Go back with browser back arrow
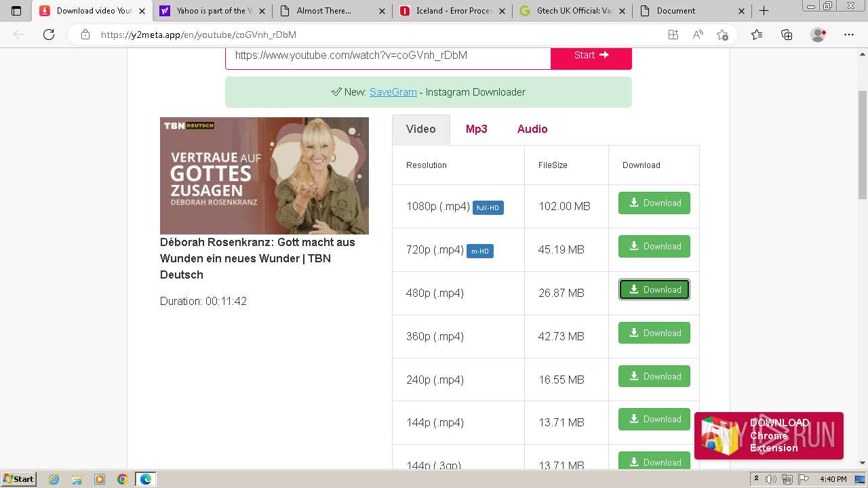The height and width of the screenshot is (488, 868). pyautogui.click(x=19, y=35)
